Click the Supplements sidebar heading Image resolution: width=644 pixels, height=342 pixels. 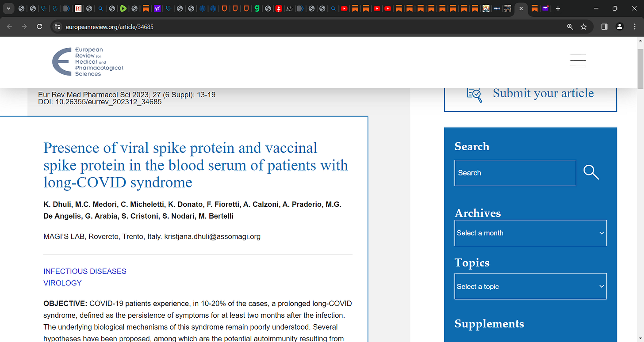pos(489,324)
